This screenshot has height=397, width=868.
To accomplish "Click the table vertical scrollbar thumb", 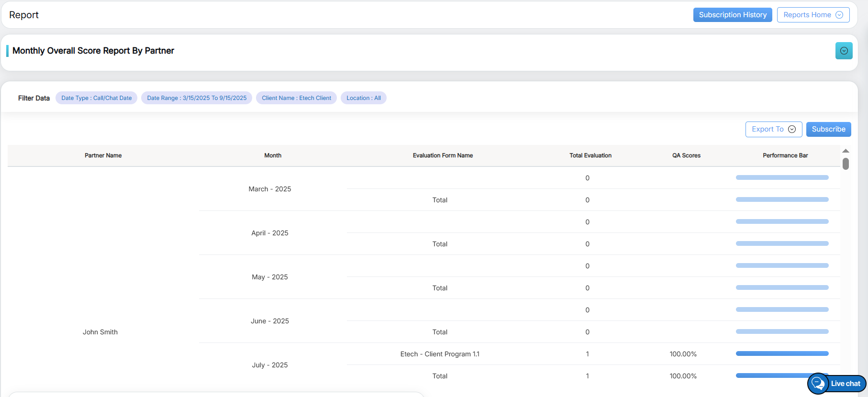I will [x=846, y=164].
